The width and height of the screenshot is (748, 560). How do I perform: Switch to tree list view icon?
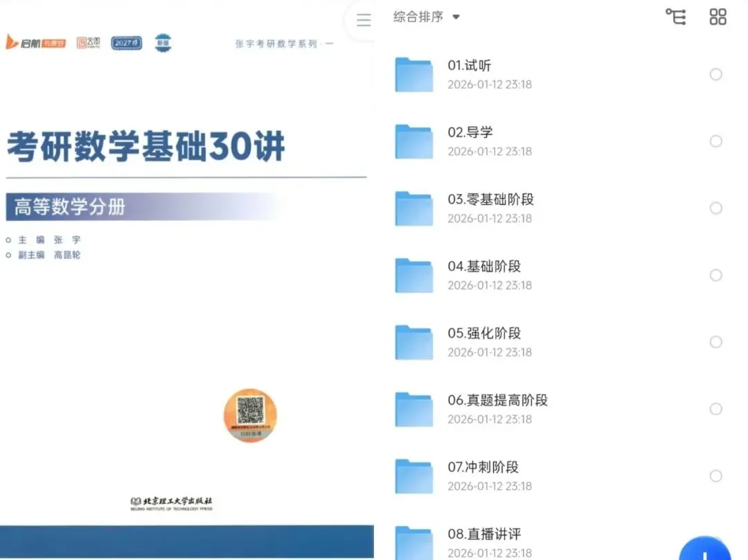point(675,17)
